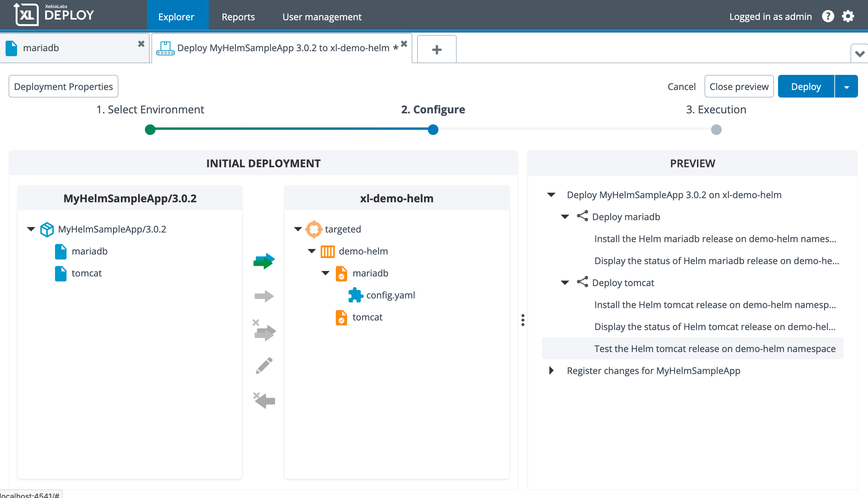
Task: Expand Register changes for MyHelmSampleApp
Action: tap(551, 371)
